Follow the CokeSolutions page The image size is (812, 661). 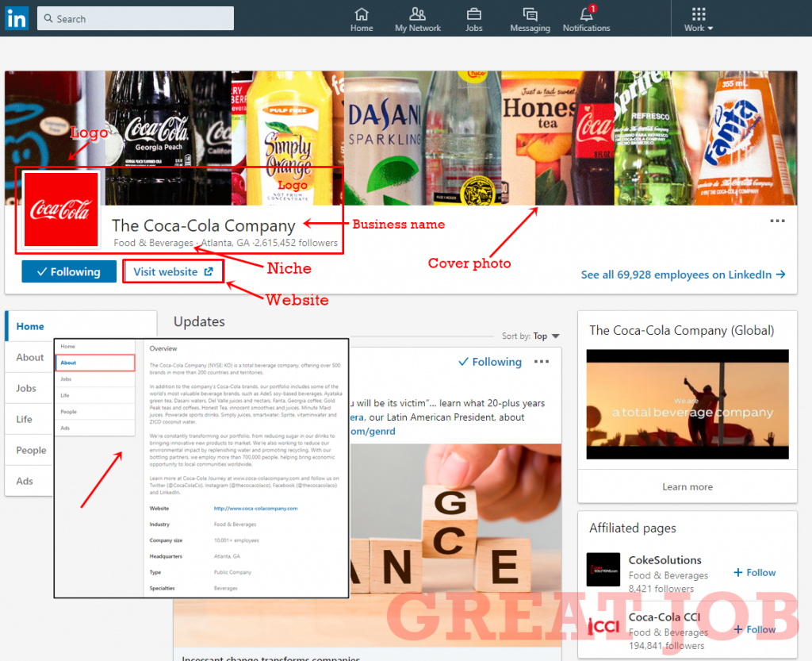[755, 572]
